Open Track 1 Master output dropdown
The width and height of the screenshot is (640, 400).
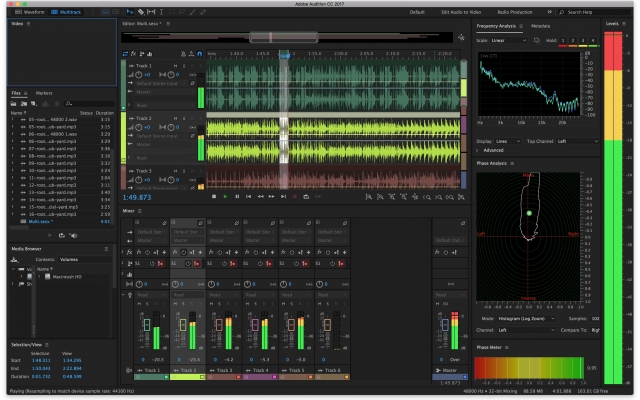(165, 92)
